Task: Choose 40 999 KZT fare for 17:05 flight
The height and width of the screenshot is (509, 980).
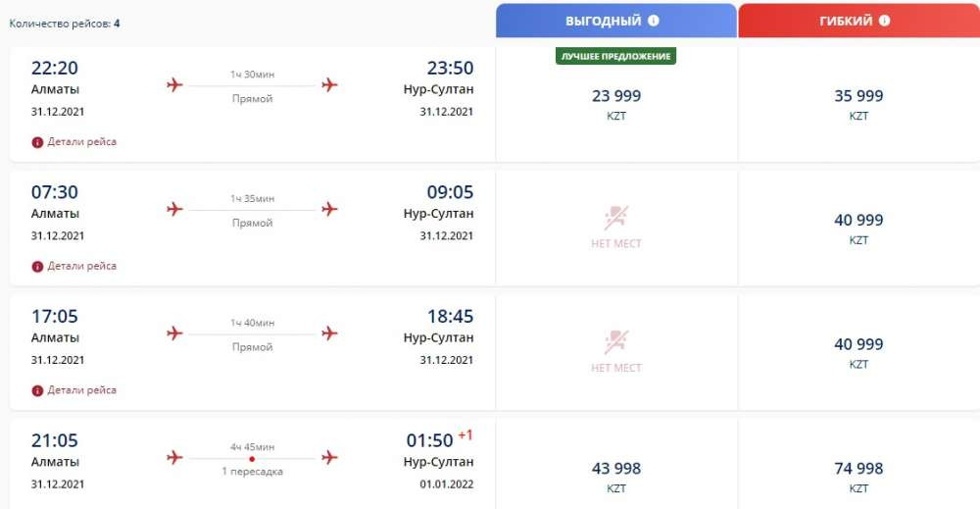Action: [x=858, y=353]
